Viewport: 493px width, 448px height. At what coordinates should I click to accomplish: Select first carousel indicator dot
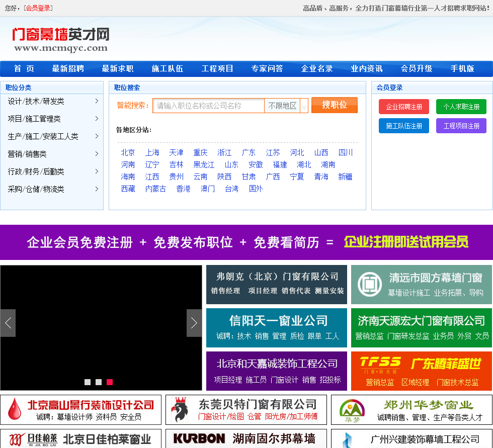point(88,382)
